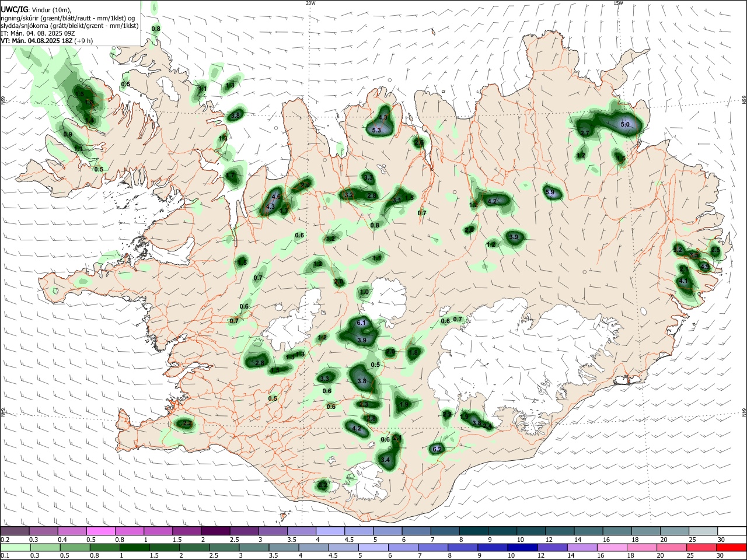
Task: Pick the lavender snow swatch labeled 4
Action: coord(330,531)
